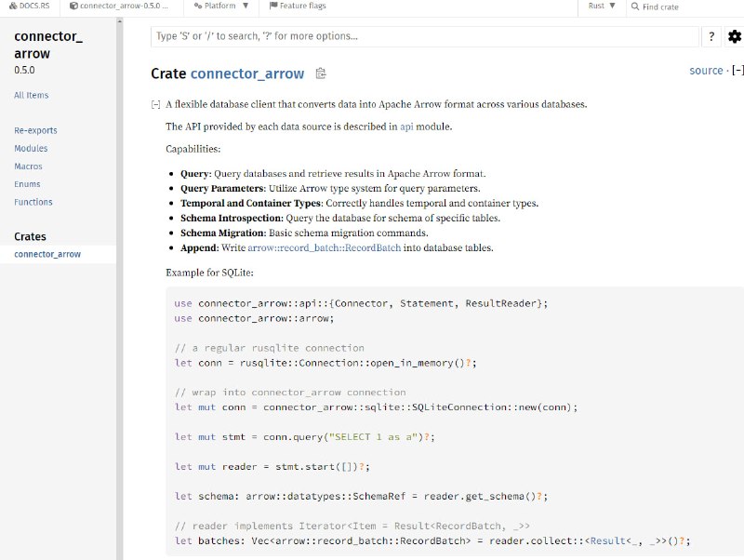Collapse the crate description section toggle
This screenshot has width=744, height=560.
[x=155, y=104]
